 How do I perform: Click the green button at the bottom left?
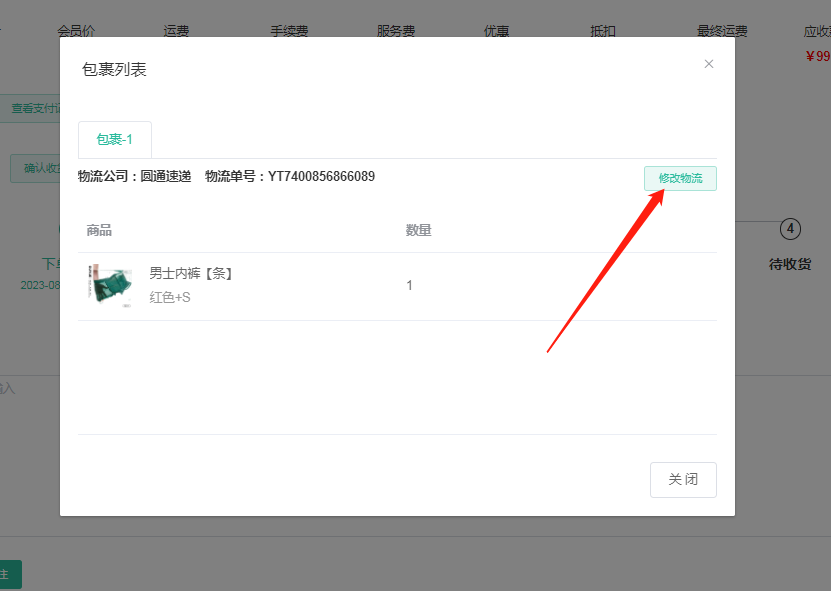coord(10,574)
